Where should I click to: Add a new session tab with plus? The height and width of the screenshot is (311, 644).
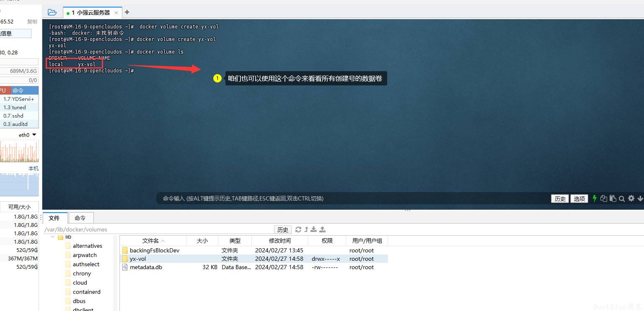pyautogui.click(x=127, y=12)
